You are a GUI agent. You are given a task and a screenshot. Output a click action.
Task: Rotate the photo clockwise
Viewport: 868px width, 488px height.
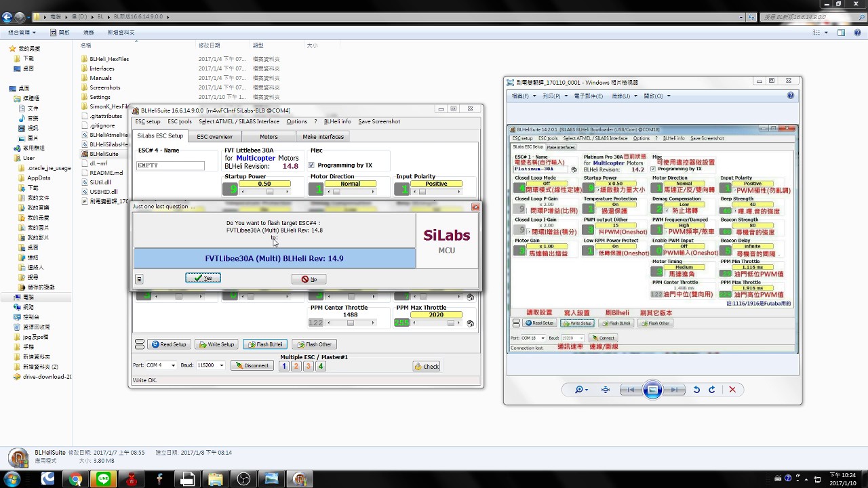(712, 390)
